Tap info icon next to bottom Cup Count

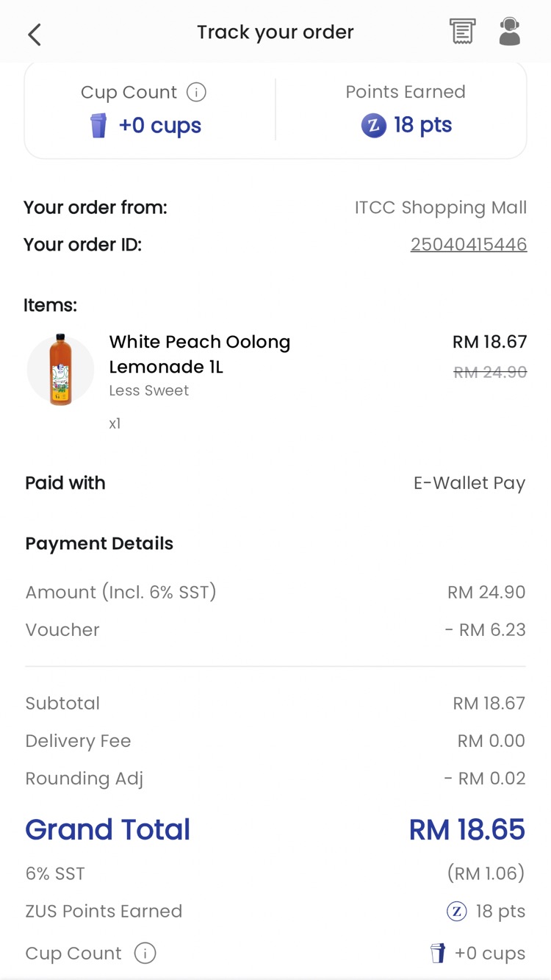point(145,954)
